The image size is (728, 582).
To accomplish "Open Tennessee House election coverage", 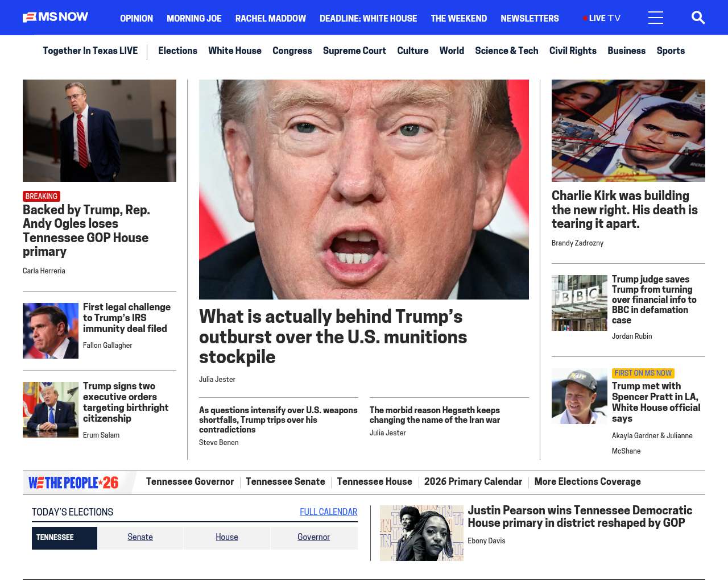I will click(375, 482).
